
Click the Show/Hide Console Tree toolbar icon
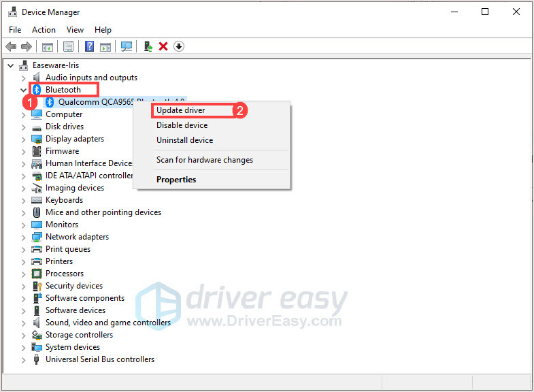(48, 46)
